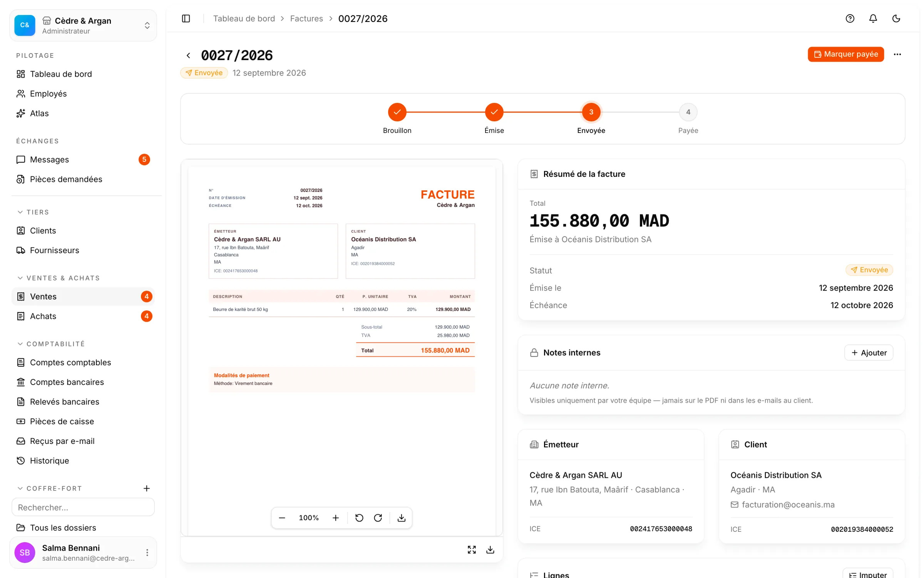Rotate invoice preview counterclockwise

click(x=359, y=518)
